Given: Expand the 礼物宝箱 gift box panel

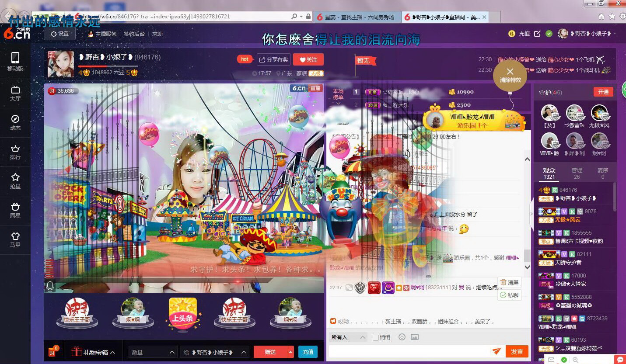Looking at the screenshot, I should click(x=94, y=352).
